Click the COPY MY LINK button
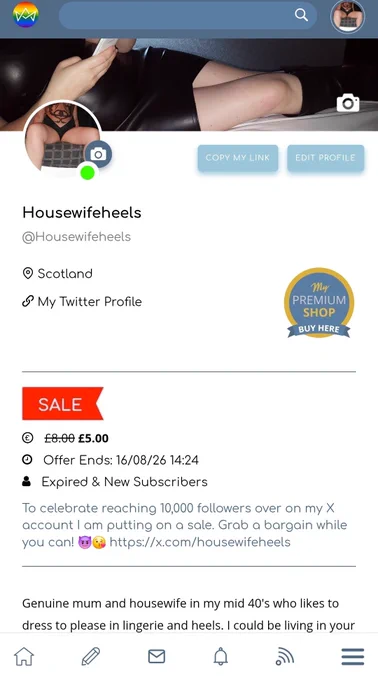Image resolution: width=378 pixels, height=680 pixels. pos(238,158)
